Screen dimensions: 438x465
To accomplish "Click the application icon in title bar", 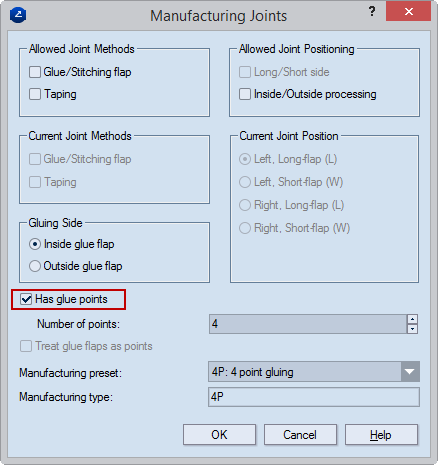I will pos(18,15).
